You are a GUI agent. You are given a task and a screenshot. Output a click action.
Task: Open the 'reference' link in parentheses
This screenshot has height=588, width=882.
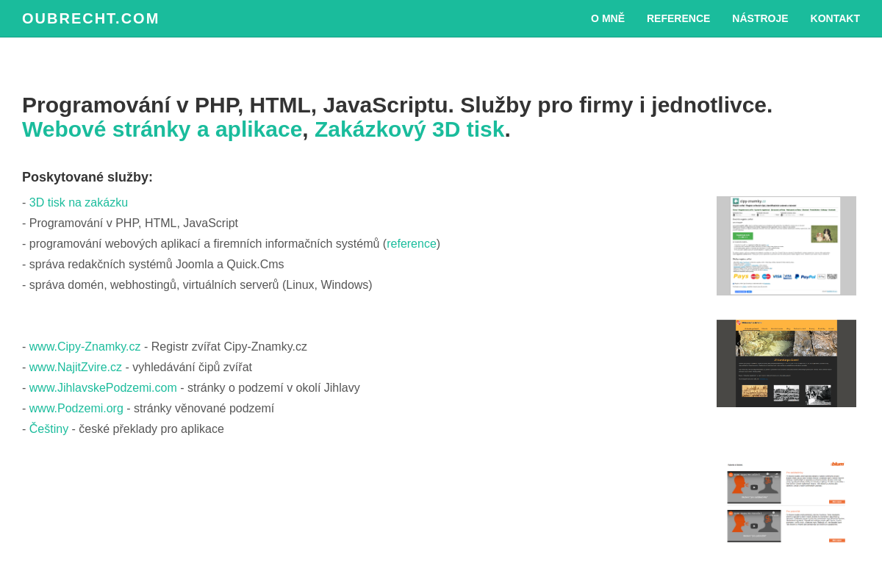pyautogui.click(x=412, y=244)
